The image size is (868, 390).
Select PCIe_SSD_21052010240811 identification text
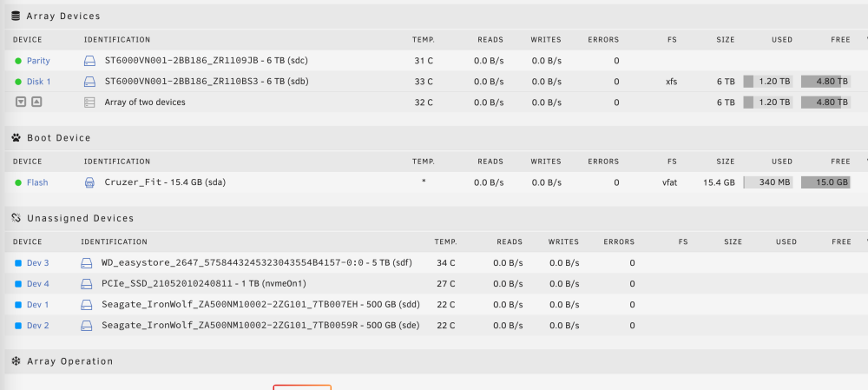[204, 284]
